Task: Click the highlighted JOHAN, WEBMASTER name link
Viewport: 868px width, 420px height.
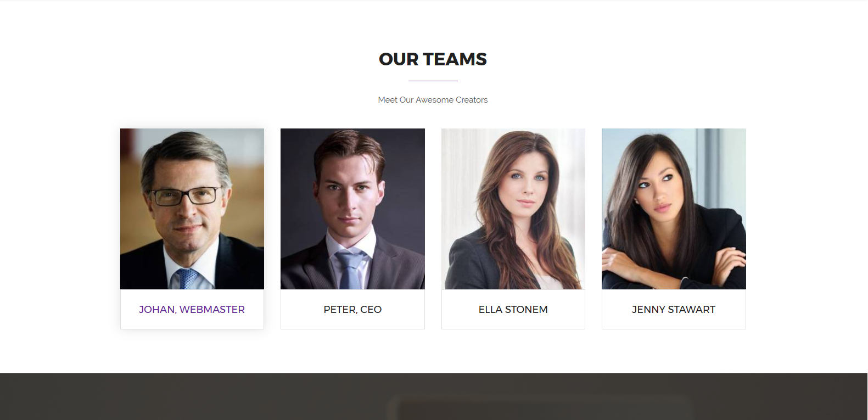Action: pos(192,310)
